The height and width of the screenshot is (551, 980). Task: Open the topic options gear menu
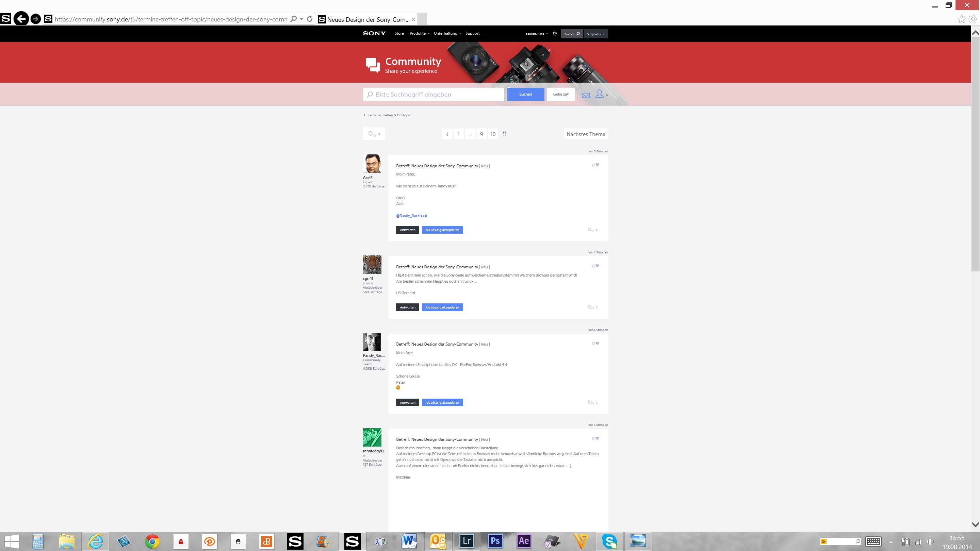374,134
